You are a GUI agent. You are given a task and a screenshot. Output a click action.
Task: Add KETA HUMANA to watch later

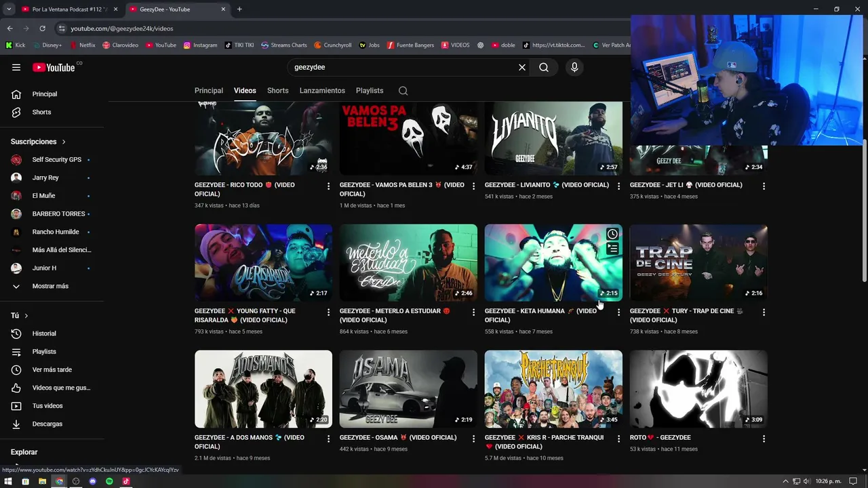pos(612,235)
